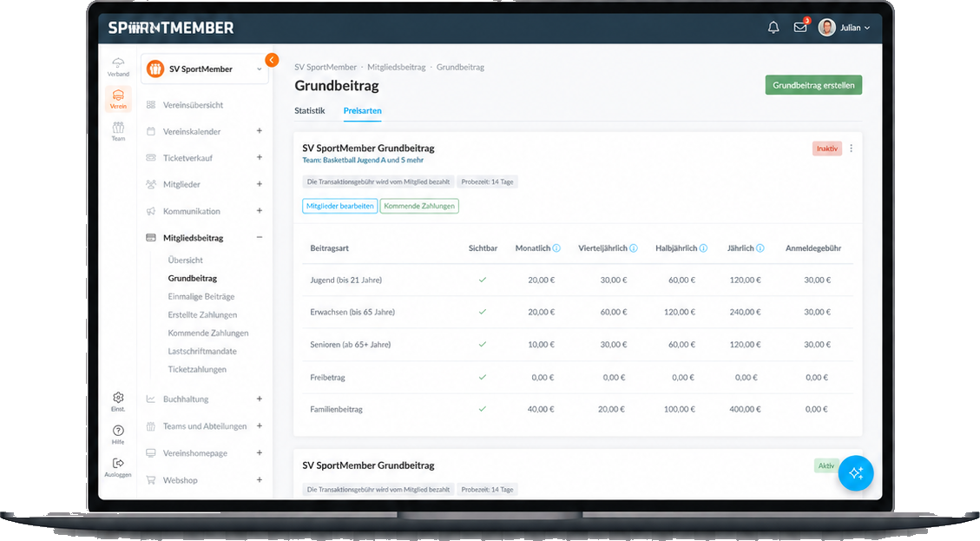Expand Kommunikation with plus
980x541 pixels.
260,211
